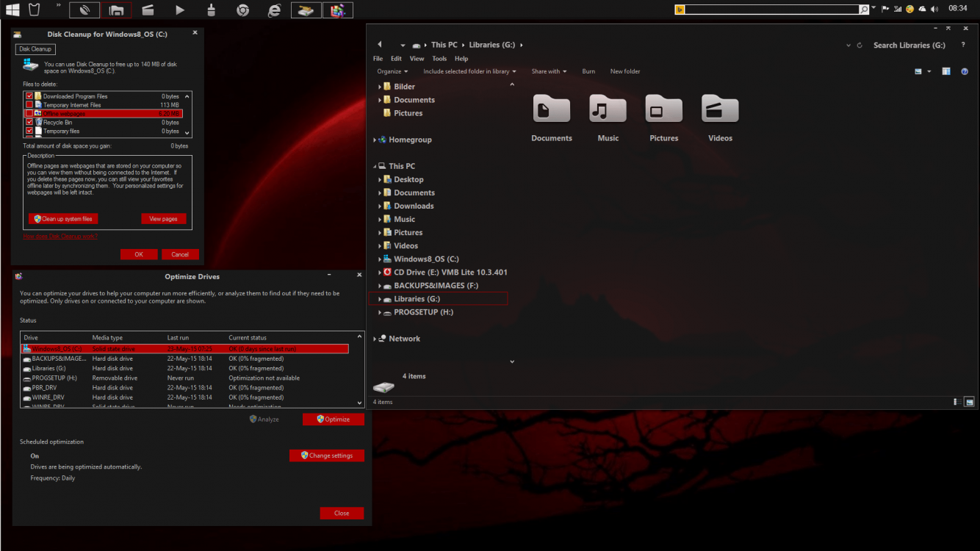Toggle the preview pane icon in Explorer
Viewport: 980px width, 551px height.
(x=946, y=71)
